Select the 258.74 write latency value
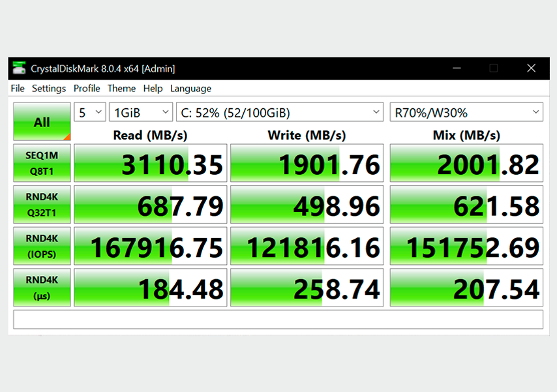This screenshot has height=392, width=557. pos(307,288)
